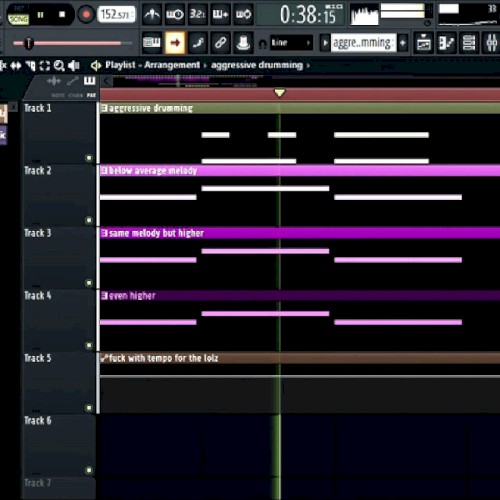500x500 pixels.
Task: Click the arrow after 'aggressive drumming' breadcrumb
Action: [x=308, y=65]
